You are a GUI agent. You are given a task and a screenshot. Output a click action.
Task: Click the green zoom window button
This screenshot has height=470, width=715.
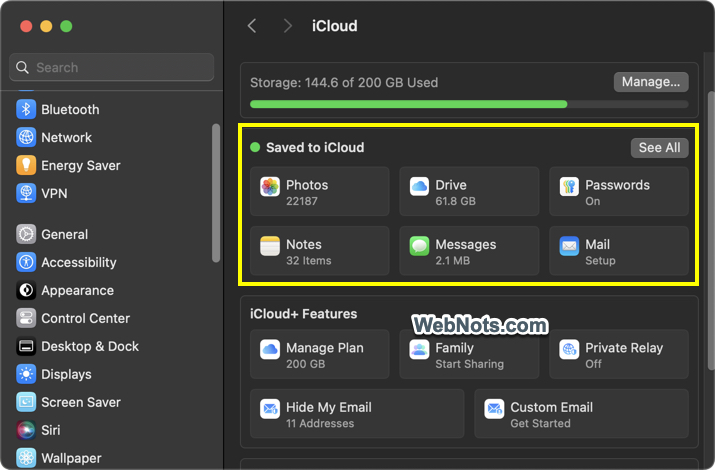tap(66, 26)
